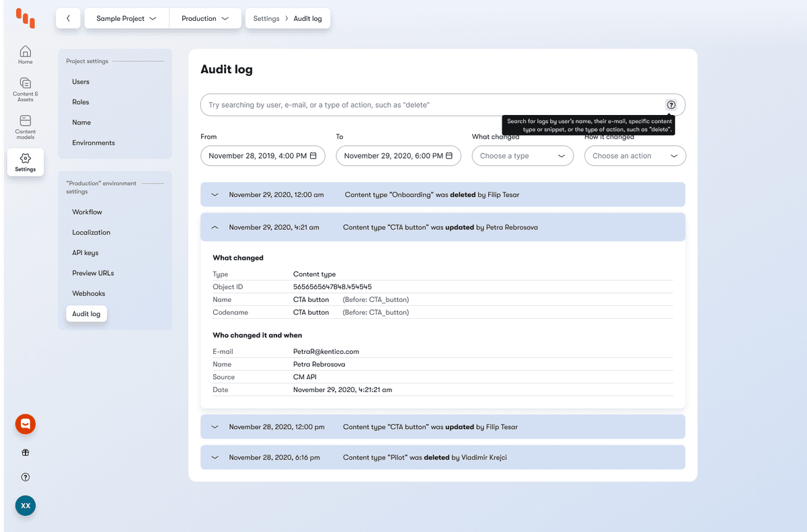Click the back arrow button
807x532 pixels.
[x=67, y=18]
